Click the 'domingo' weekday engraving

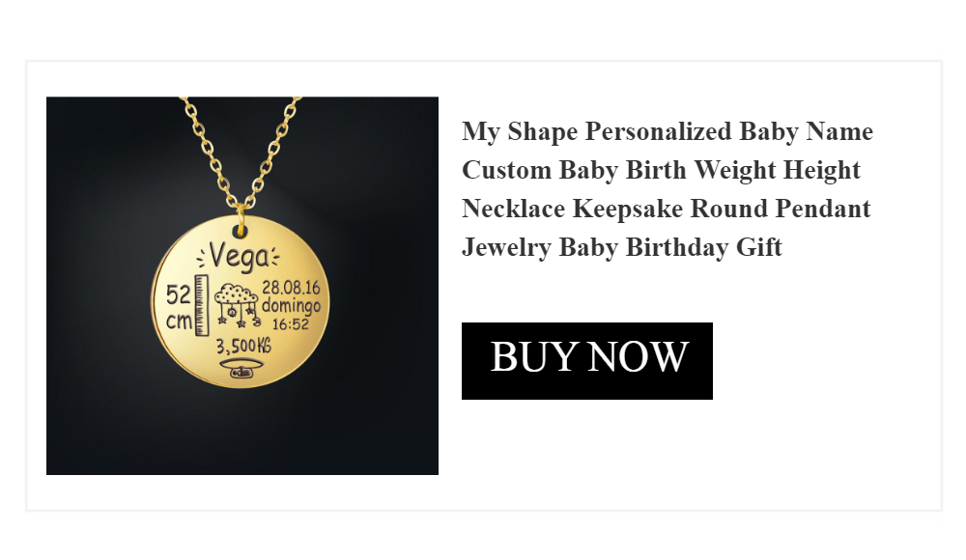[291, 306]
